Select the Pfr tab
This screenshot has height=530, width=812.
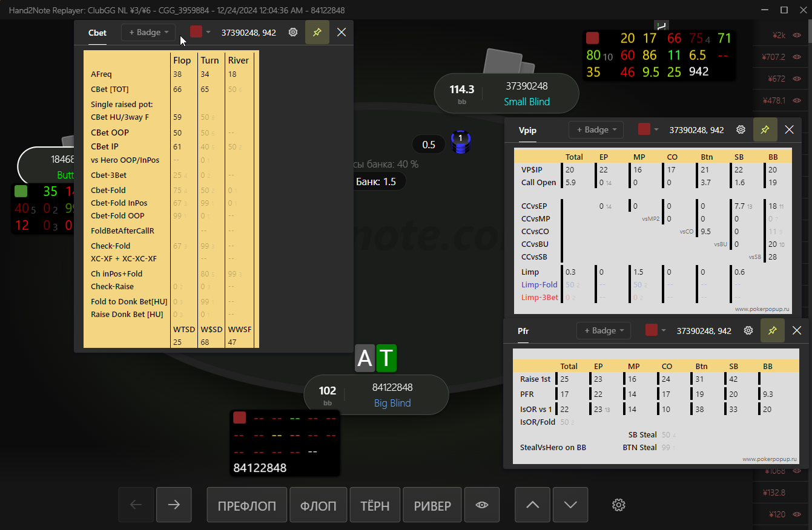523,330
